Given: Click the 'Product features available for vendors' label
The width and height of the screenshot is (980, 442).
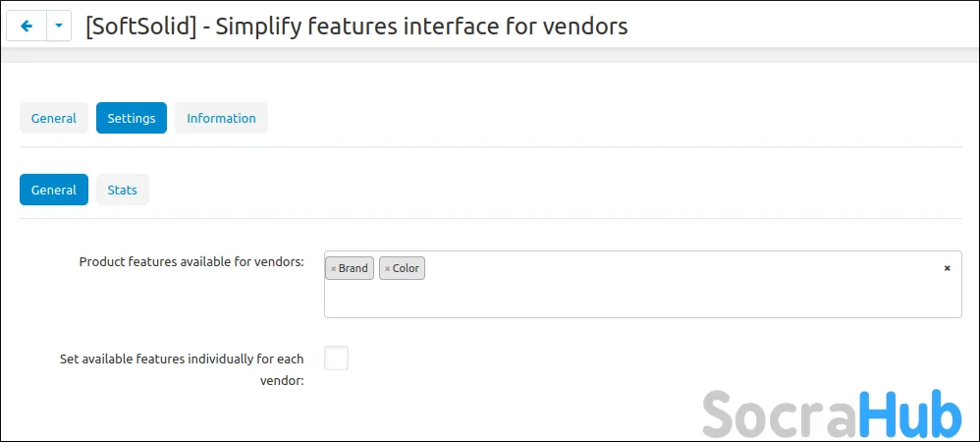Looking at the screenshot, I should [191, 262].
